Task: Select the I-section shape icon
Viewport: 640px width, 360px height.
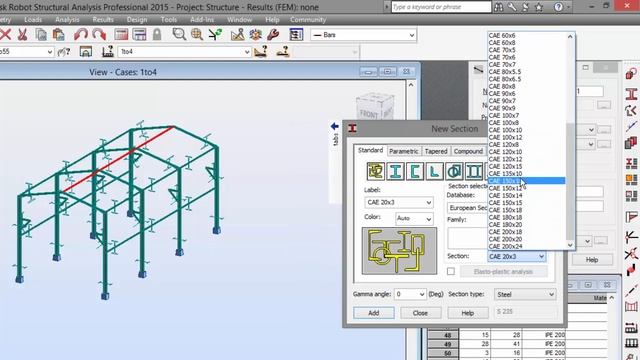Action: click(x=395, y=171)
